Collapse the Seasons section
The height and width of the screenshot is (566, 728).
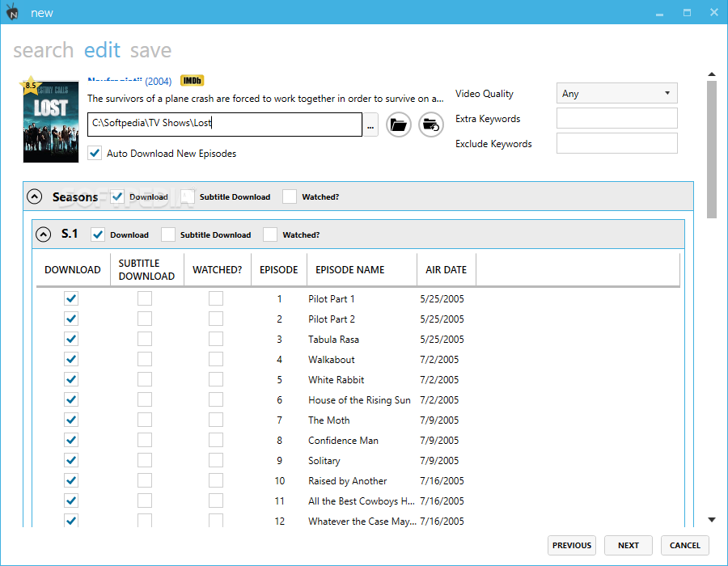34,196
